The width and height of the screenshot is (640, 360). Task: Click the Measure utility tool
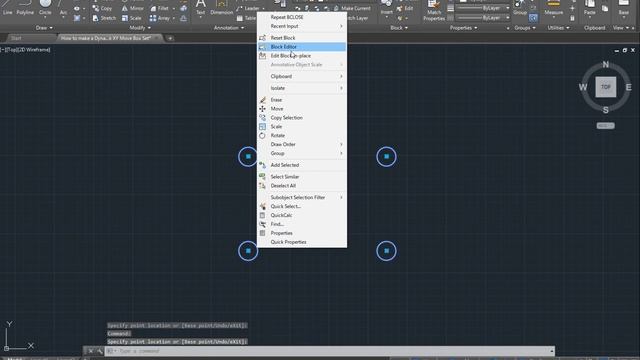pyautogui.click(x=554, y=7)
